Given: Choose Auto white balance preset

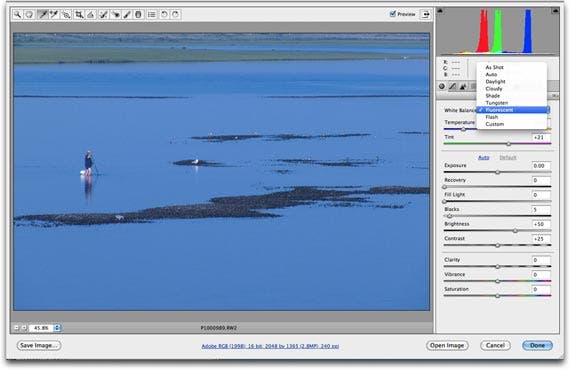Looking at the screenshot, I should (x=512, y=75).
